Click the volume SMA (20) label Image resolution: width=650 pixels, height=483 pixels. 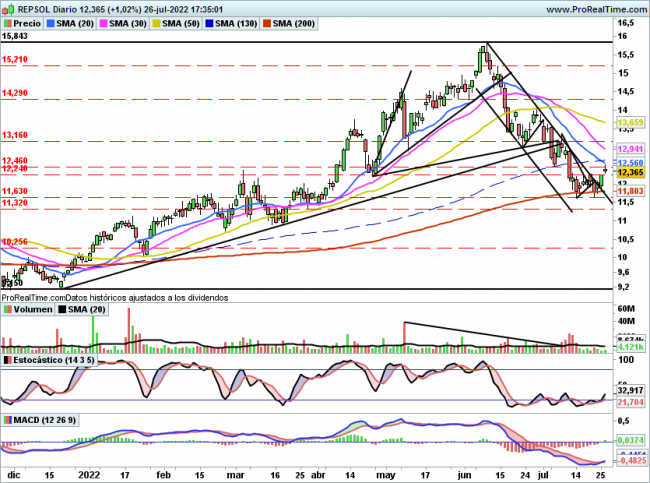click(x=82, y=309)
